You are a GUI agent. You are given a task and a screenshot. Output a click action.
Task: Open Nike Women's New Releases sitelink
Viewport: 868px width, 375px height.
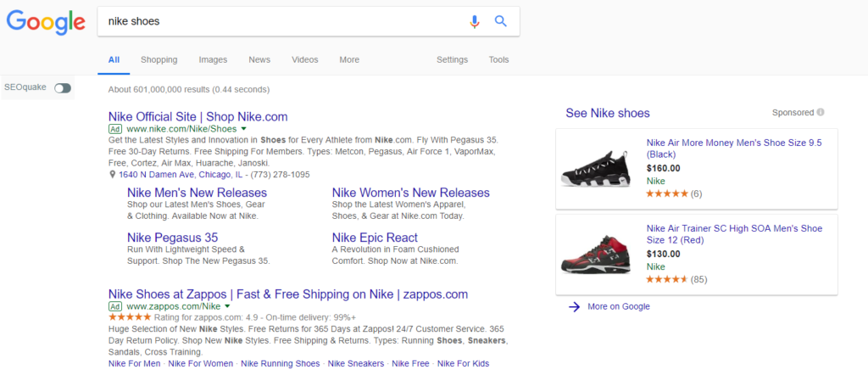[411, 193]
